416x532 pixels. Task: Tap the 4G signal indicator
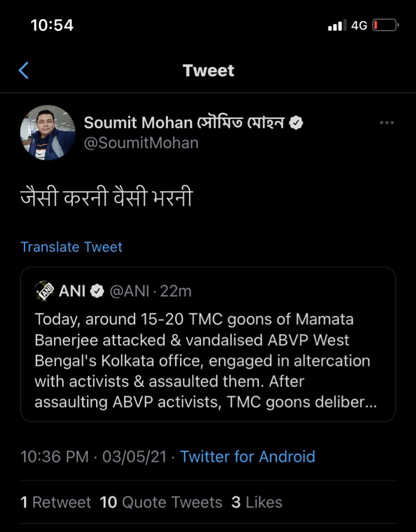(359, 25)
